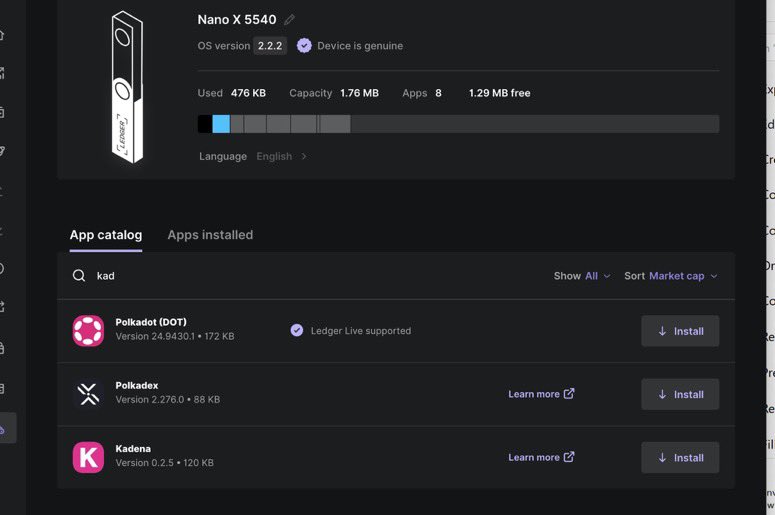Click the Language label
This screenshot has width=775, height=515.
point(223,156)
